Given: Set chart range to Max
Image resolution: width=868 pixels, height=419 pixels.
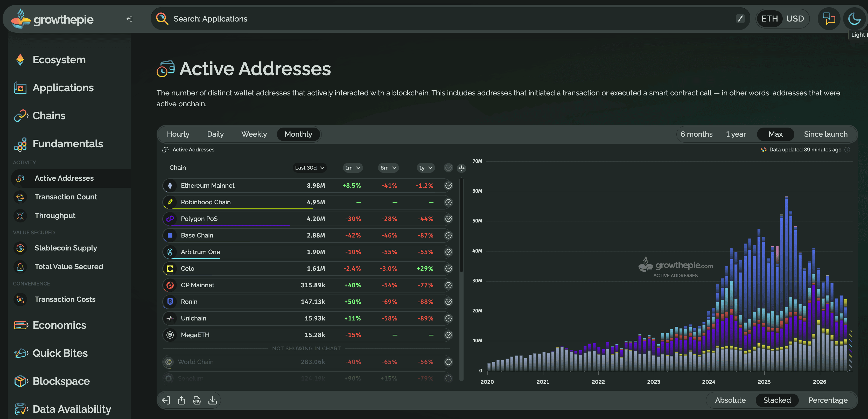Looking at the screenshot, I should [775, 134].
